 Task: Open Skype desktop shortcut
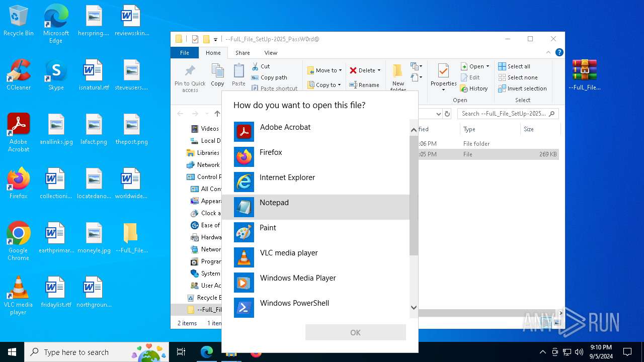(56, 75)
